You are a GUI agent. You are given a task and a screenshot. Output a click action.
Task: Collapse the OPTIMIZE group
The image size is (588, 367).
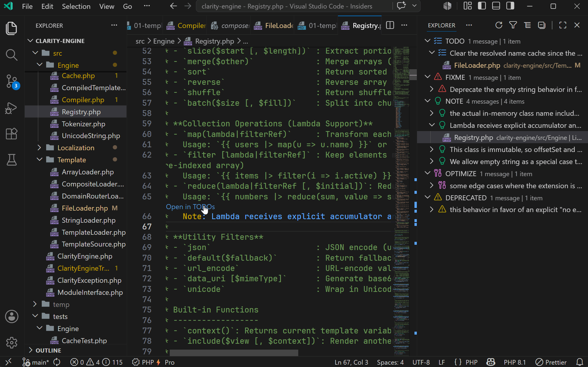coord(427,174)
